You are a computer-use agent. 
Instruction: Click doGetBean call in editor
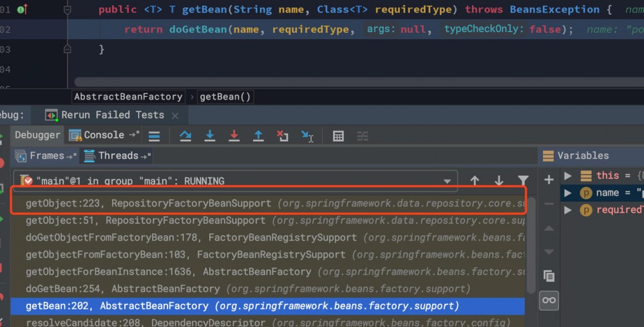(198, 30)
